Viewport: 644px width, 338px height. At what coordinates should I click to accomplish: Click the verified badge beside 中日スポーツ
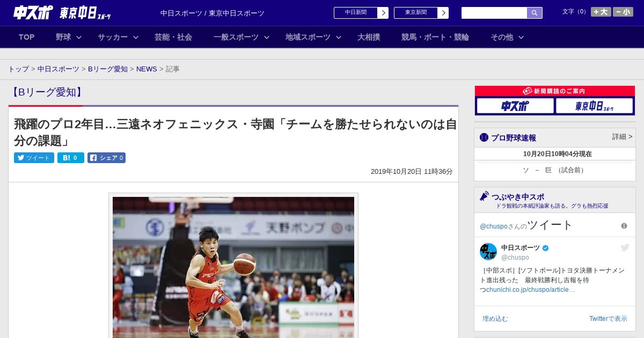(x=546, y=248)
